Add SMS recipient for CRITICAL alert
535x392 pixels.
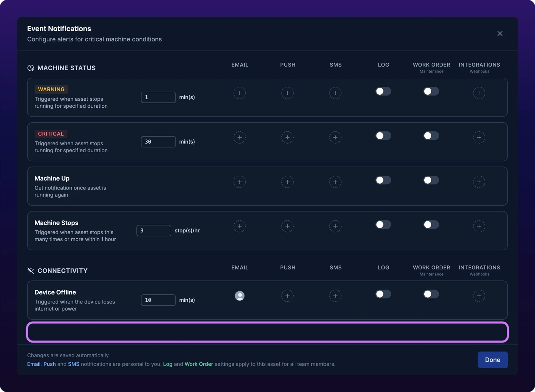(x=335, y=137)
